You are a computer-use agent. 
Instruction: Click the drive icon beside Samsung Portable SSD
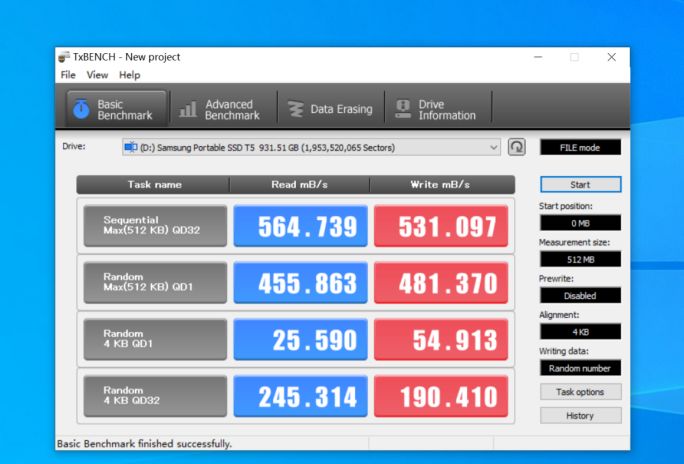click(x=130, y=147)
